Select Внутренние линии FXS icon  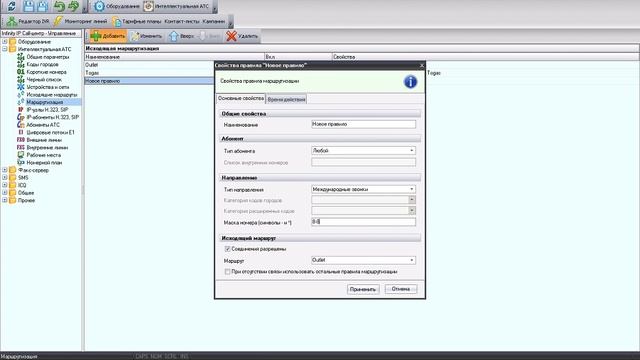21,147
